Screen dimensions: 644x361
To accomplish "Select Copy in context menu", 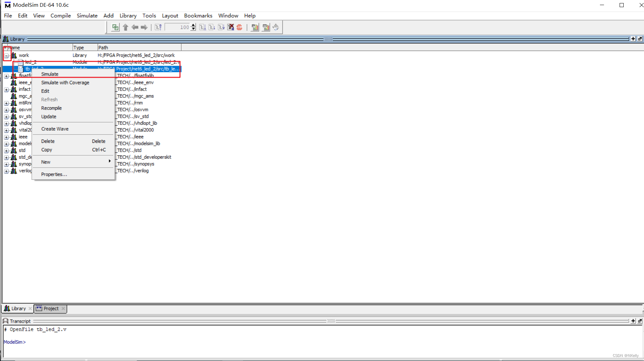I will pos(73,150).
